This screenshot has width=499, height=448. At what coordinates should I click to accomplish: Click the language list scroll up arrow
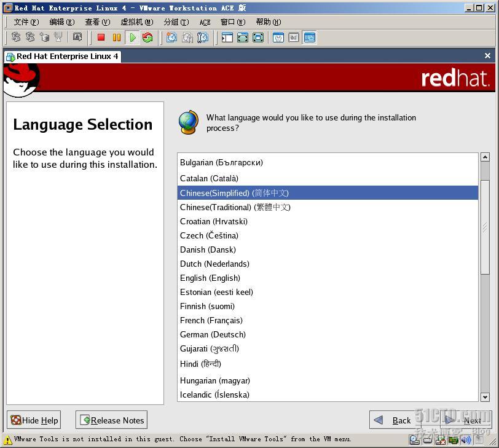tap(485, 157)
